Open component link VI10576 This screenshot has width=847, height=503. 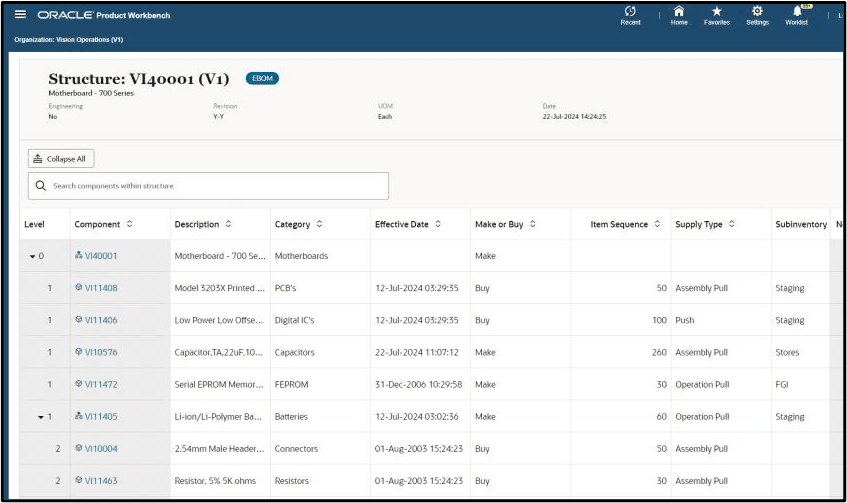click(x=100, y=352)
